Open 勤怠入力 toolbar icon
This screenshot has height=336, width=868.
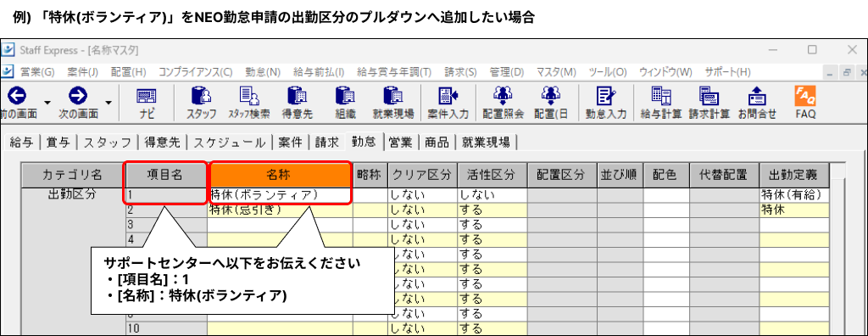(605, 95)
